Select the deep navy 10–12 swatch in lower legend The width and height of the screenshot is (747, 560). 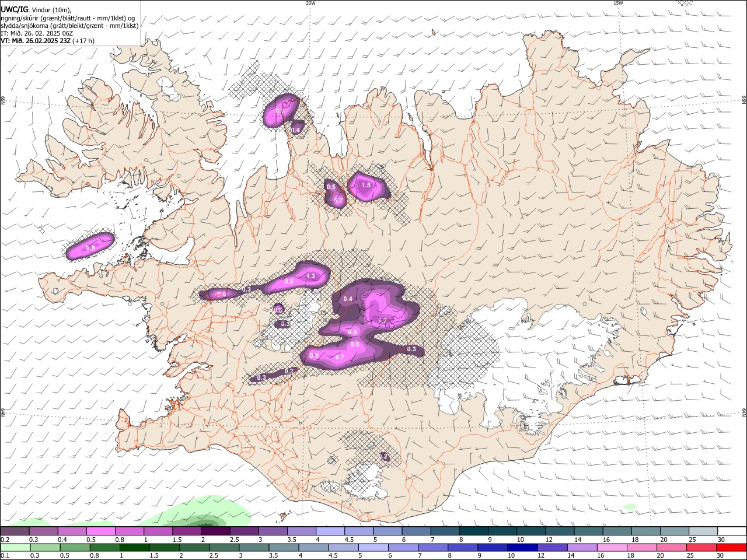tap(523, 548)
